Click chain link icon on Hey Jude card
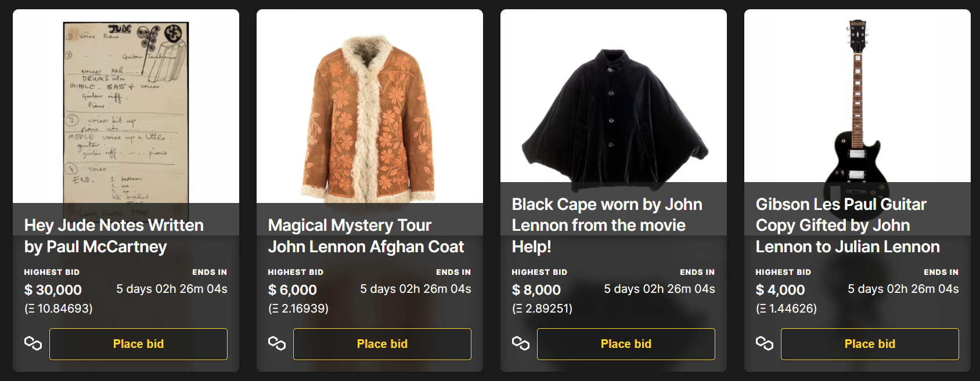The height and width of the screenshot is (381, 980). (33, 343)
